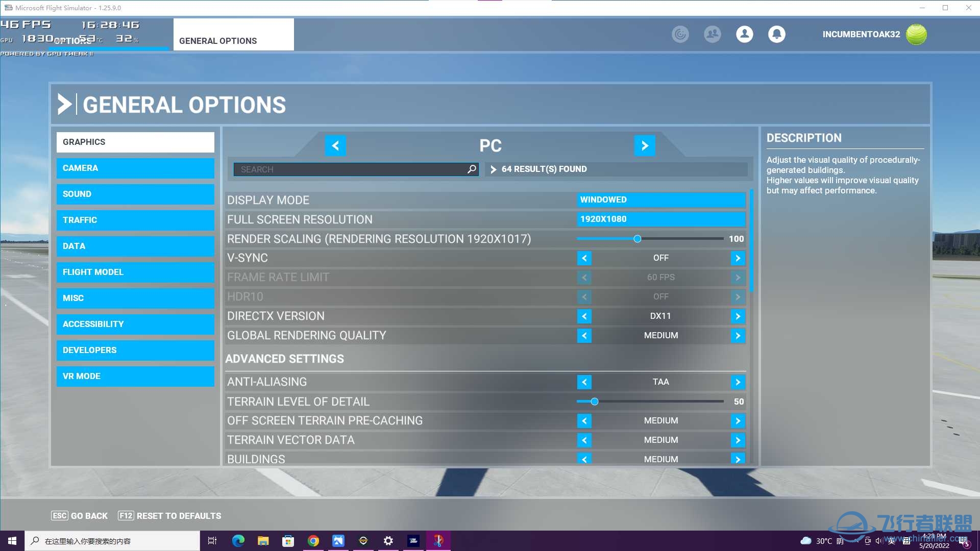
Task: Open Microsoft Store from taskbar
Action: 288,541
